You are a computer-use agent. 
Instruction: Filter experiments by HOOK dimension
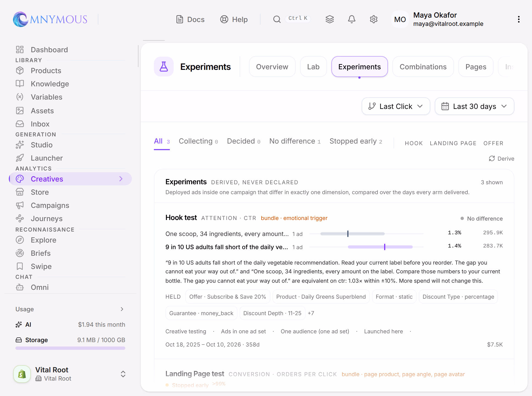click(414, 143)
